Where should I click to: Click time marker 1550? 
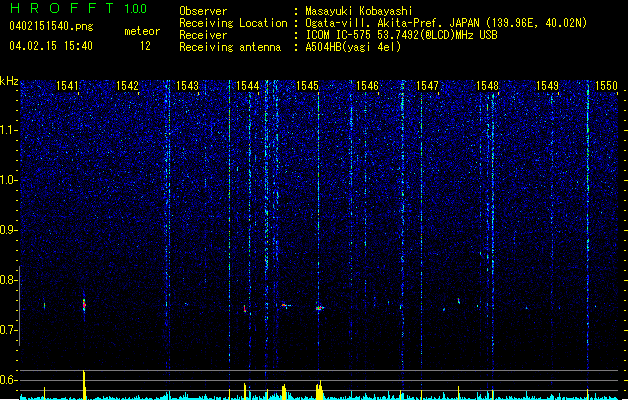coord(606,86)
